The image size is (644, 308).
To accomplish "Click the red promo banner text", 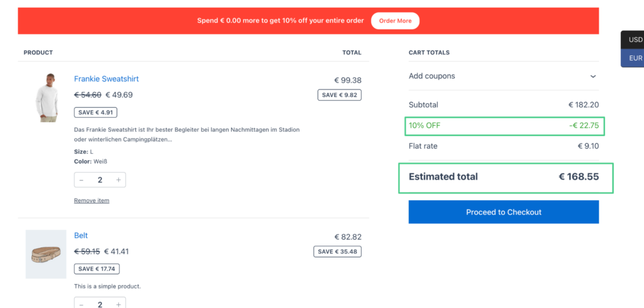I will (x=280, y=21).
